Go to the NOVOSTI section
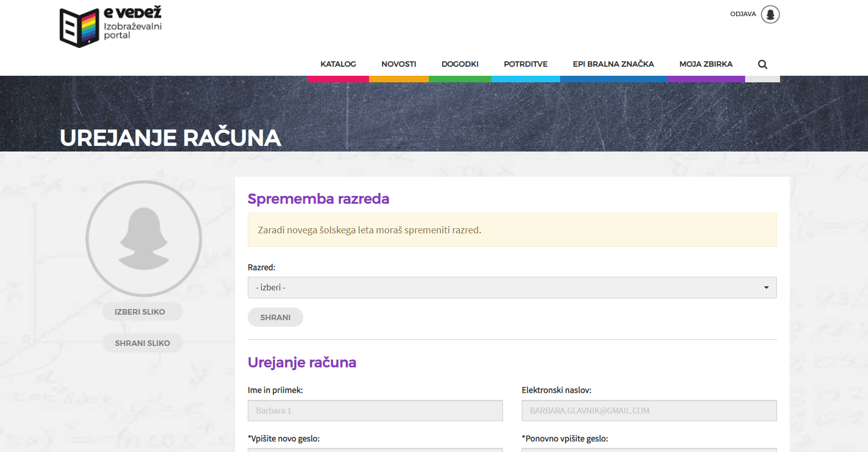 point(398,64)
